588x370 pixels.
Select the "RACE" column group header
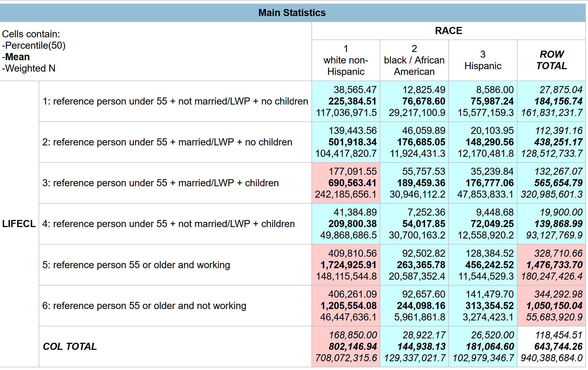click(449, 31)
